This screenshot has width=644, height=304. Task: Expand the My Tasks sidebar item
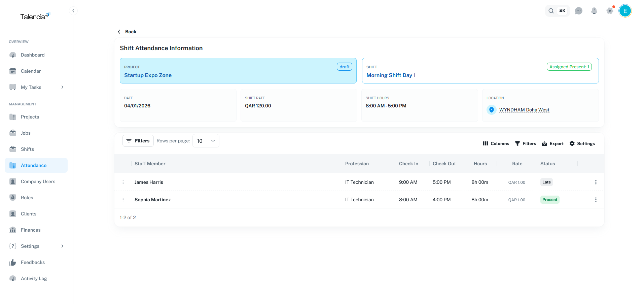(x=62, y=87)
